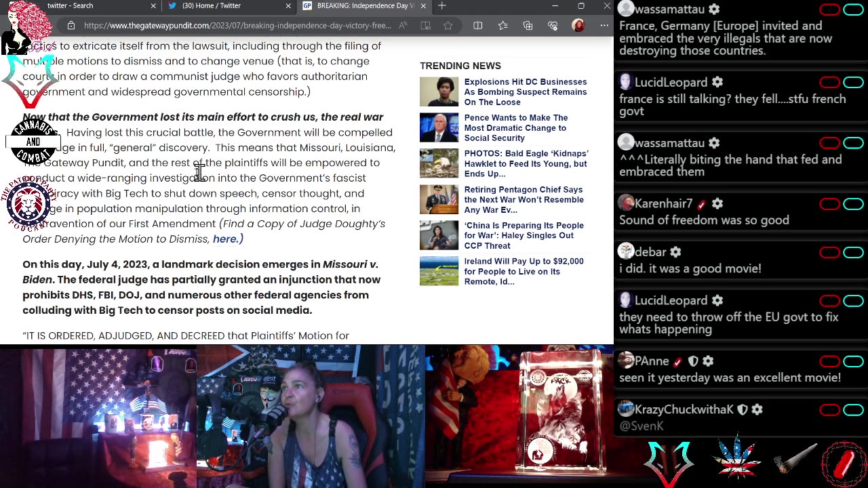Click the shield badge next to KrazyChuckwithaK
This screenshot has width=868, height=488.
pyautogui.click(x=743, y=409)
